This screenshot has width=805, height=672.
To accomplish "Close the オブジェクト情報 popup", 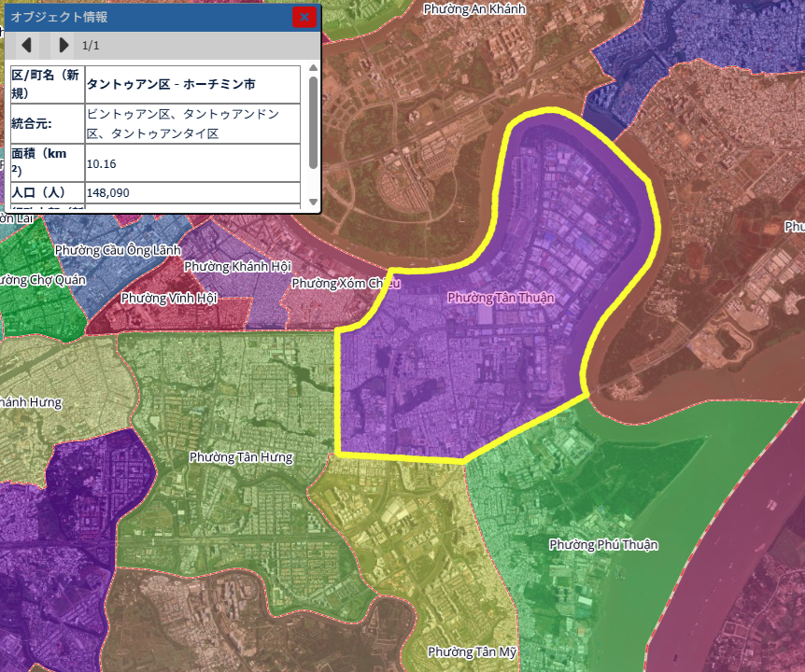I will point(304,17).
